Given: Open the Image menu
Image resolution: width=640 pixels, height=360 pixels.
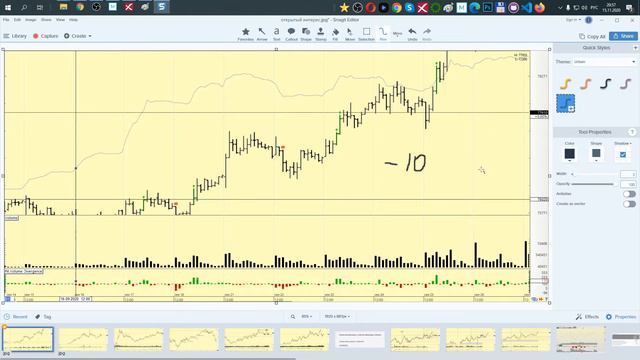Looking at the screenshot, I should [x=31, y=20].
